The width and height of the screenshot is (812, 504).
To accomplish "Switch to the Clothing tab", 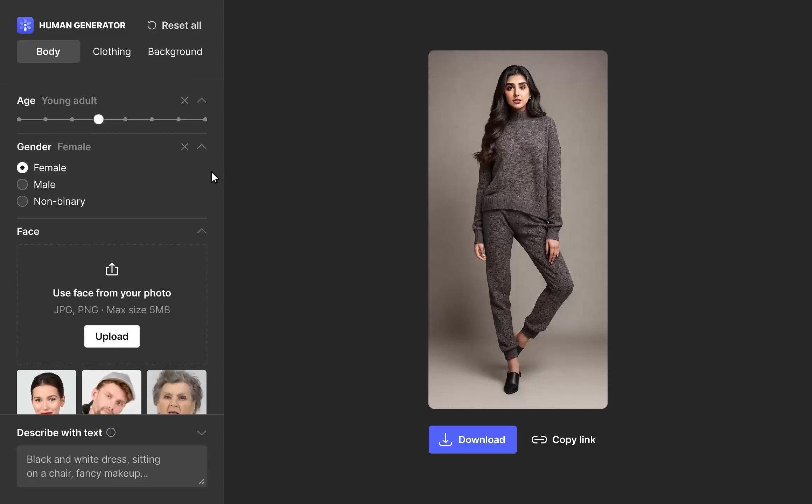I will pos(111,51).
